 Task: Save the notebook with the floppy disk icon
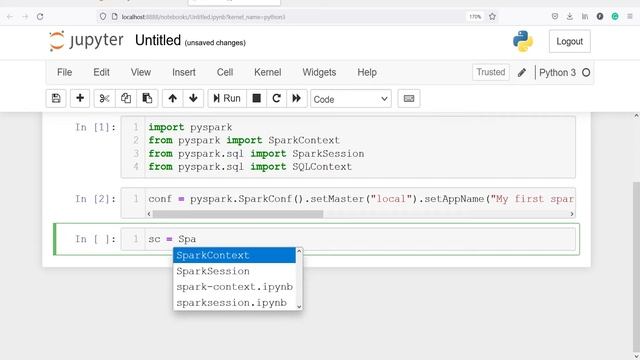point(56,98)
